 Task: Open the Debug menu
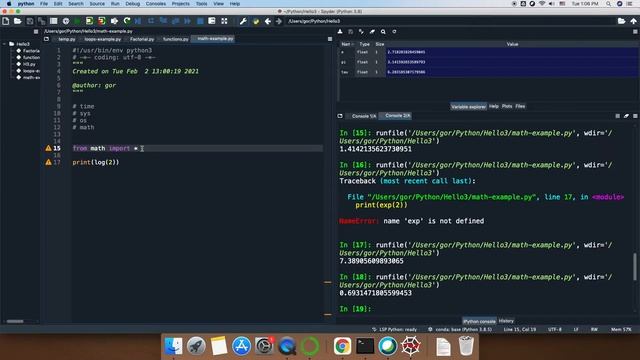133,4
